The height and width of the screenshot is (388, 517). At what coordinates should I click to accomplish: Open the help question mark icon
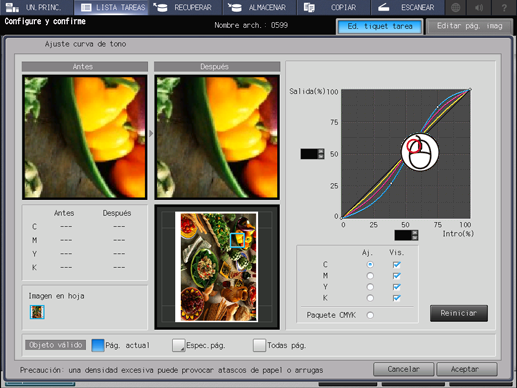click(x=504, y=7)
